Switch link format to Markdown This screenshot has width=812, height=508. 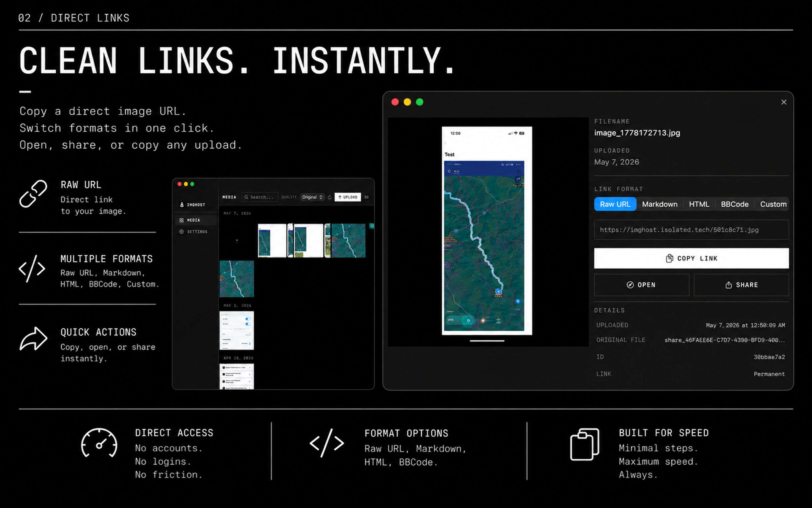click(660, 204)
